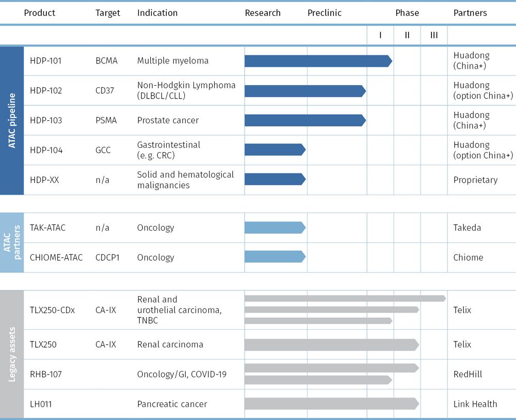The width and height of the screenshot is (516, 420).
Task: Open the Takeda partner link
Action: tap(467, 227)
